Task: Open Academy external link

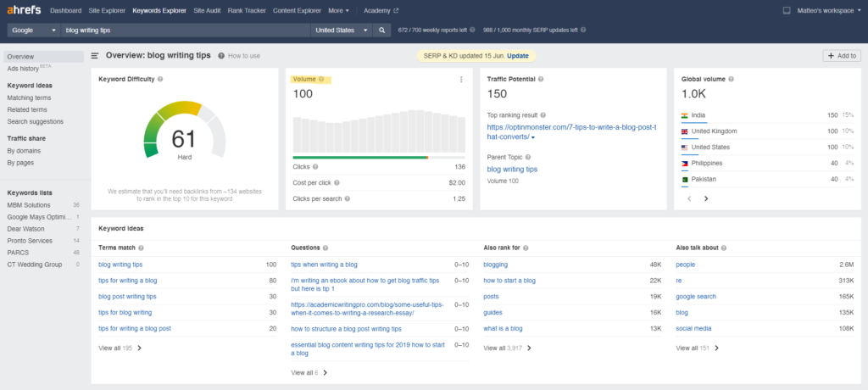Action: [381, 10]
